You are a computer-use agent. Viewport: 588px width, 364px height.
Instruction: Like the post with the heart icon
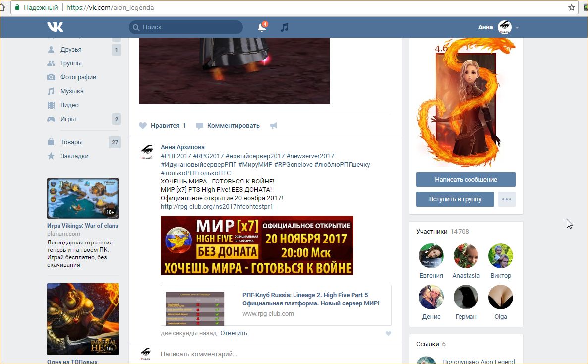click(x=143, y=125)
